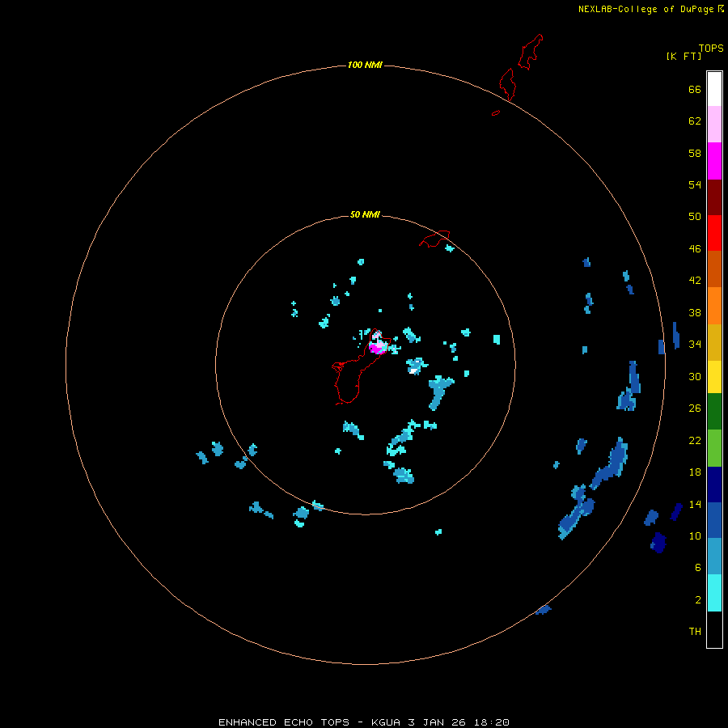Image resolution: width=728 pixels, height=728 pixels.
Task: Click the NEXLAB-College of DuPage credit
Action: point(650,9)
